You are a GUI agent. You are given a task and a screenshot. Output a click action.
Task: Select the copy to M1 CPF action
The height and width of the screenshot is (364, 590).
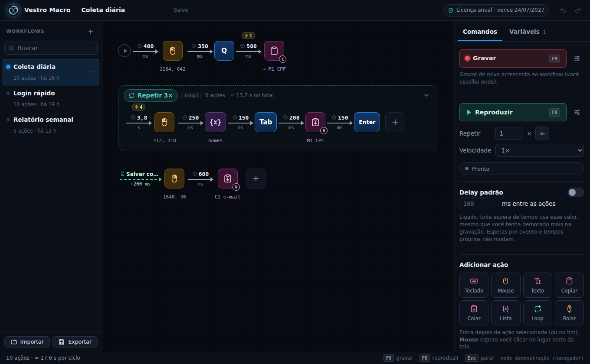point(274,51)
